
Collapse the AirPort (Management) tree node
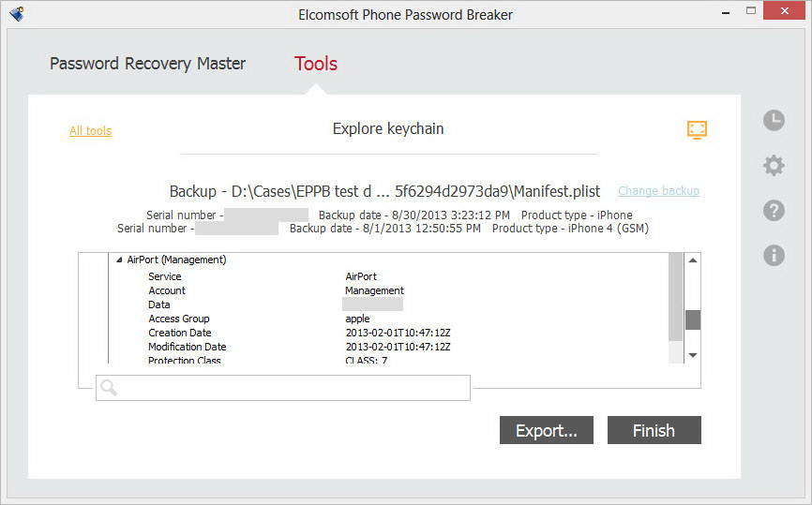(119, 260)
